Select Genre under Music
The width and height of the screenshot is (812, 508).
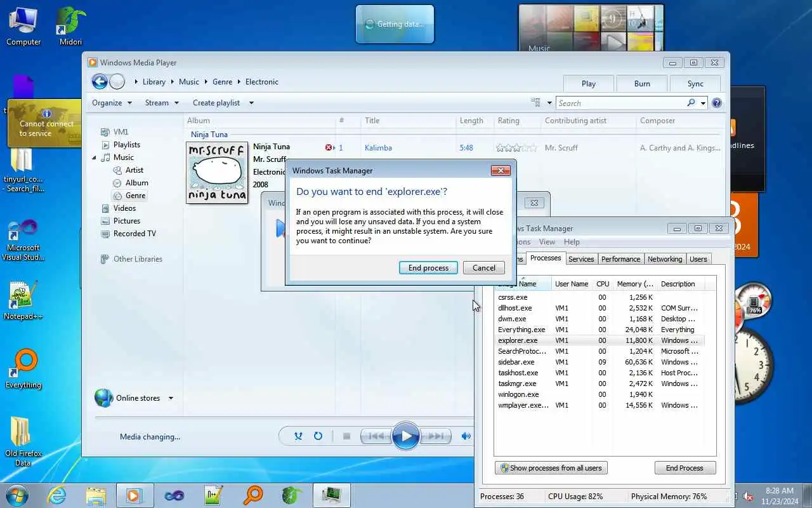coord(135,196)
